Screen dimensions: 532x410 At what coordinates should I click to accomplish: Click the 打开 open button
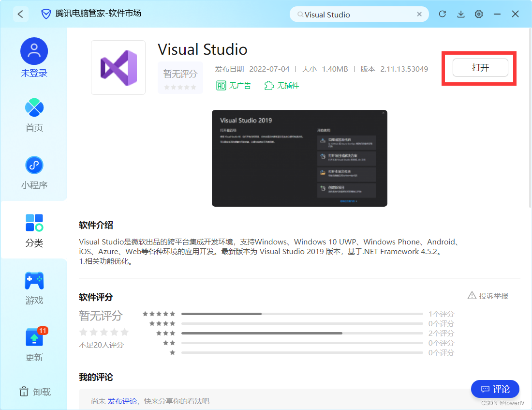[480, 68]
